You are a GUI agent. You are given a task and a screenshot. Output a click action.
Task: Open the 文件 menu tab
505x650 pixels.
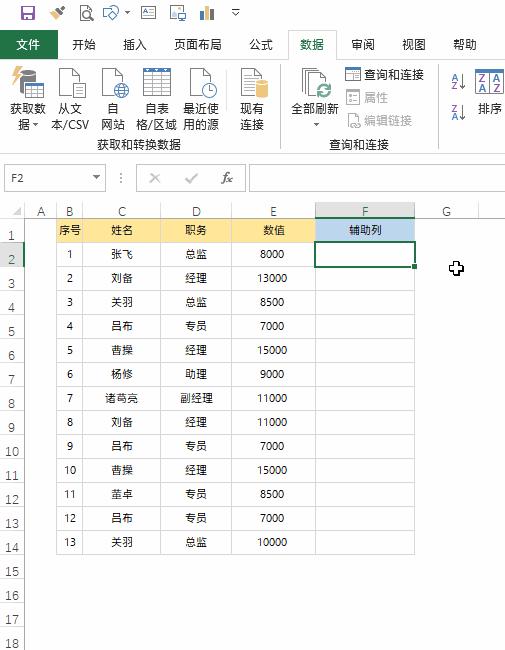coord(29,44)
